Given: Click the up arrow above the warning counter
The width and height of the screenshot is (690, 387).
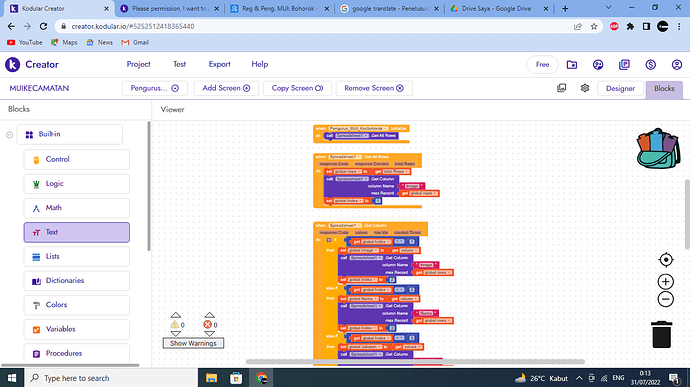Looking at the screenshot, I should 176,315.
